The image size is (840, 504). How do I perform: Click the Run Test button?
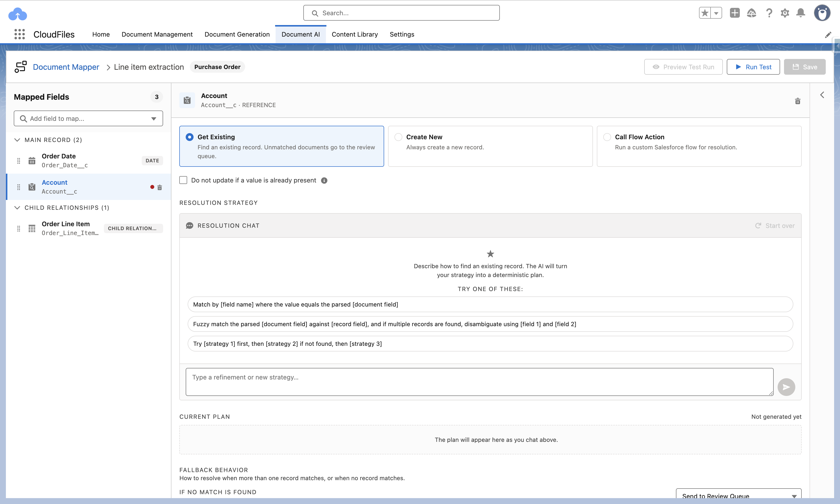coord(753,67)
